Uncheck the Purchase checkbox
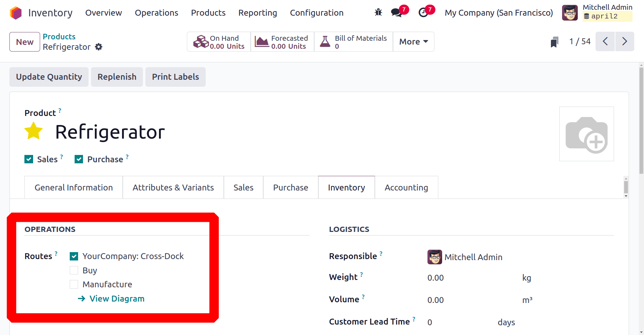Viewport: 644px width, 335px height. [x=79, y=159]
